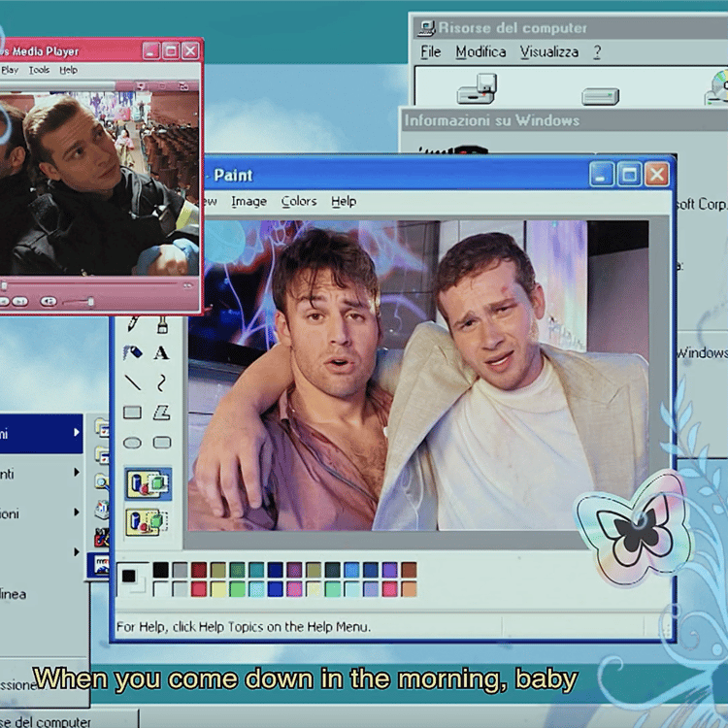Open Visualizza menu in Risorse del computer
Image resolution: width=728 pixels, height=728 pixels.
coord(548,51)
